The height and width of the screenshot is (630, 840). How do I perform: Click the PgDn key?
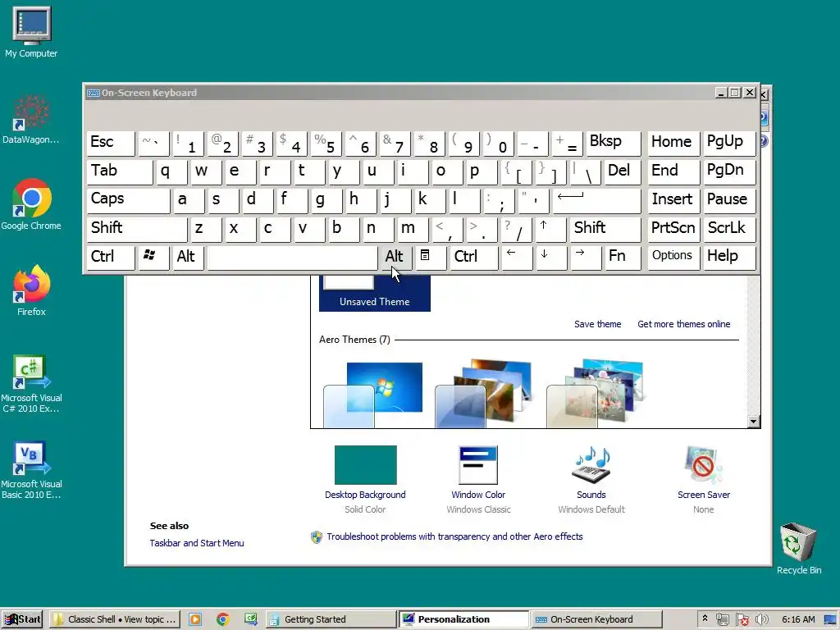[729, 172]
